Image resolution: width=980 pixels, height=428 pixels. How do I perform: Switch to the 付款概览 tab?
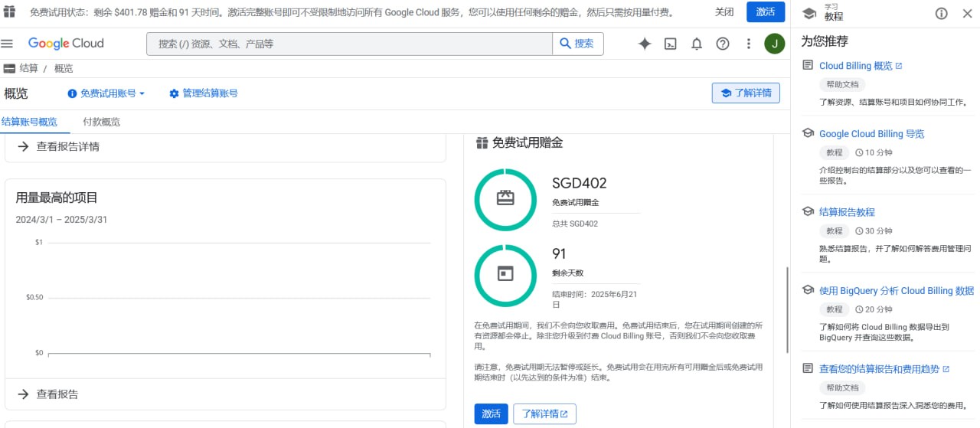coord(101,122)
